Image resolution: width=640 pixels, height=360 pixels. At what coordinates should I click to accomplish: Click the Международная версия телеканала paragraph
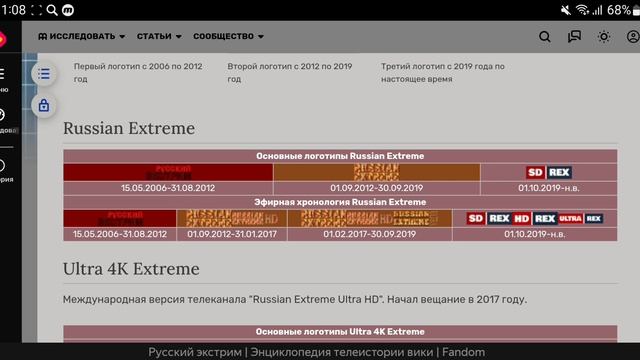295,300
